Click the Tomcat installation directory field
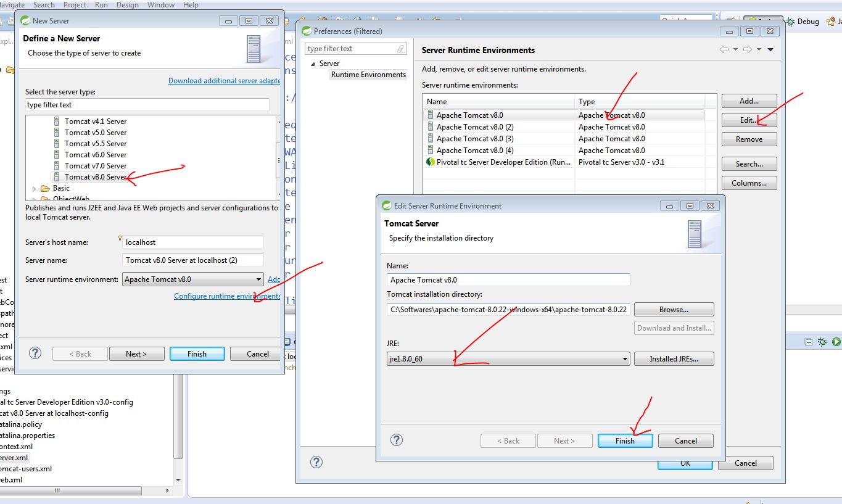 tap(508, 310)
